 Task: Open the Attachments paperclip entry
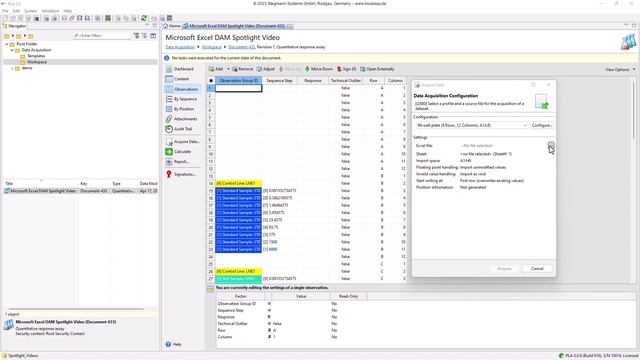click(182, 119)
